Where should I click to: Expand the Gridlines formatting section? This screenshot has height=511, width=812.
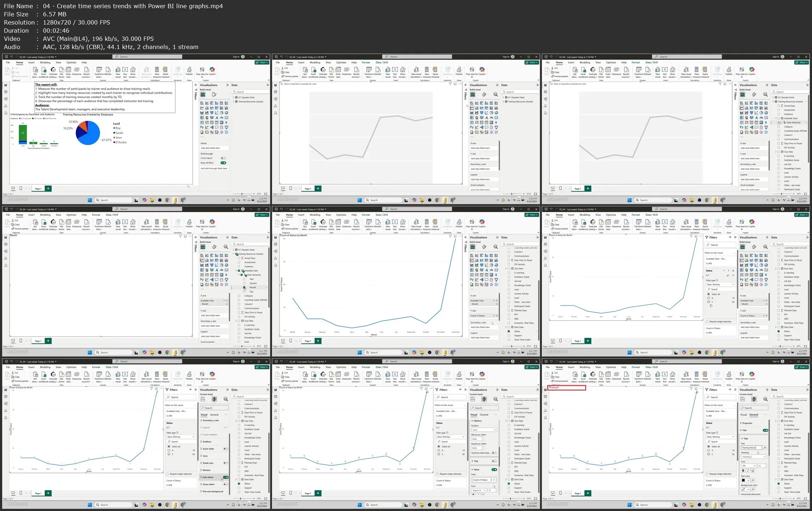[207, 442]
